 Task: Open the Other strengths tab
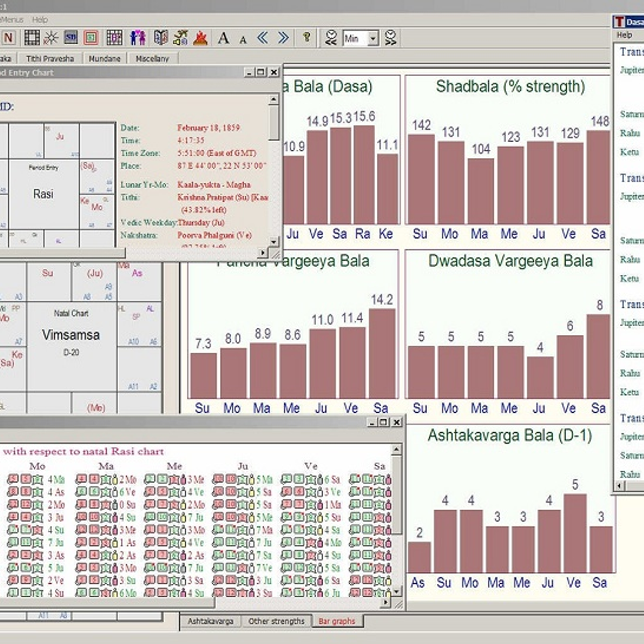coord(276,621)
